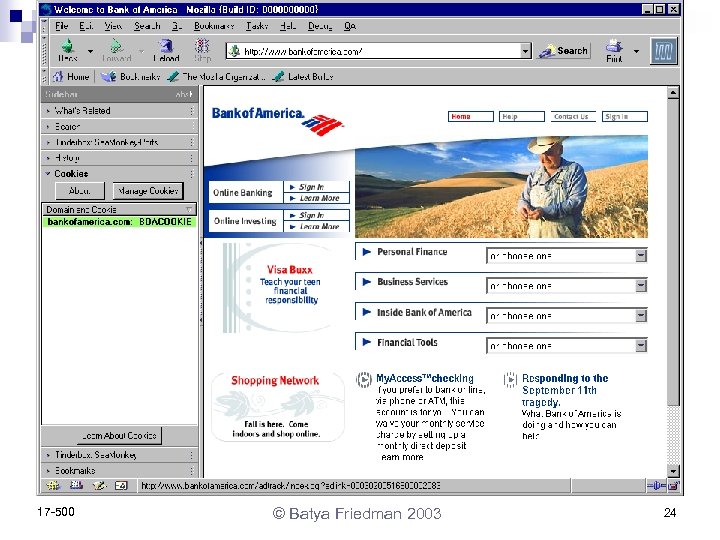Click the Mozilla throbber logo icon
The image size is (720, 540).
coord(664,51)
